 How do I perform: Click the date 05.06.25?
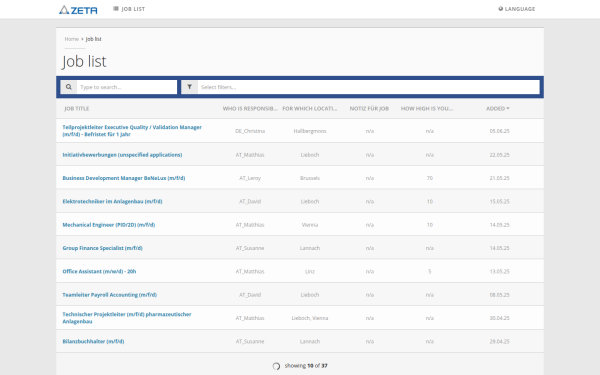point(499,131)
